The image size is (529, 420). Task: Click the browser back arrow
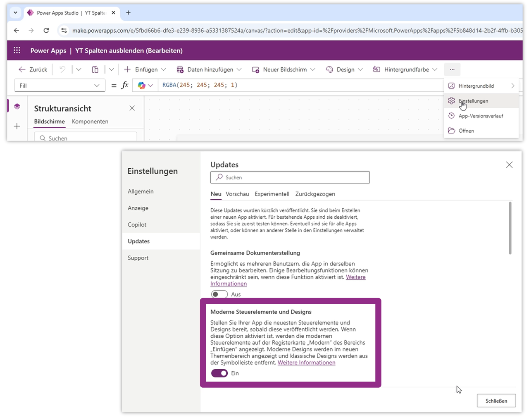[17, 30]
